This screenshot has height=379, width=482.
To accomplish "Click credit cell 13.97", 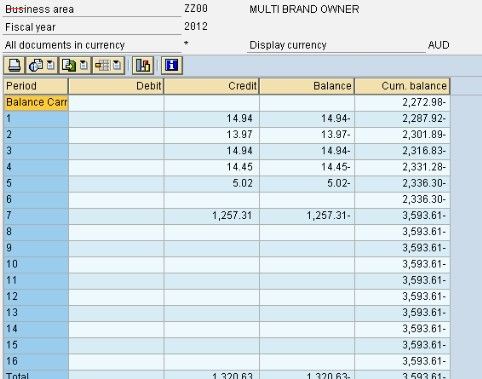I will pyautogui.click(x=212, y=135).
